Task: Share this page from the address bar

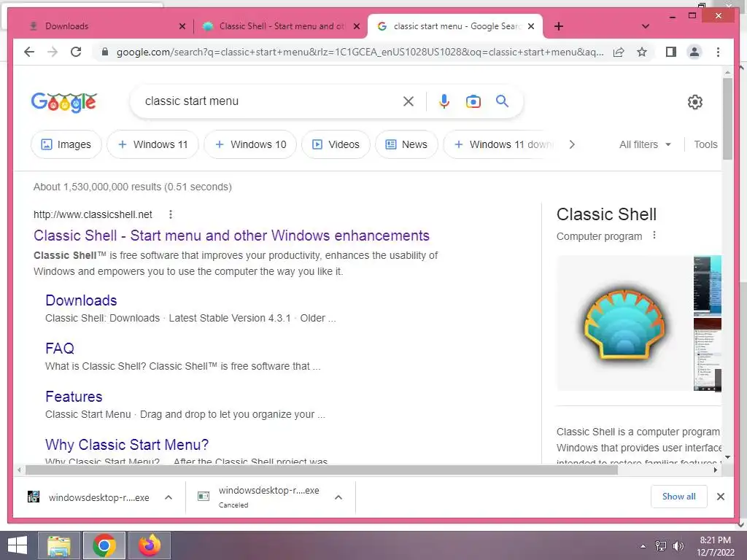Action: 619,52
